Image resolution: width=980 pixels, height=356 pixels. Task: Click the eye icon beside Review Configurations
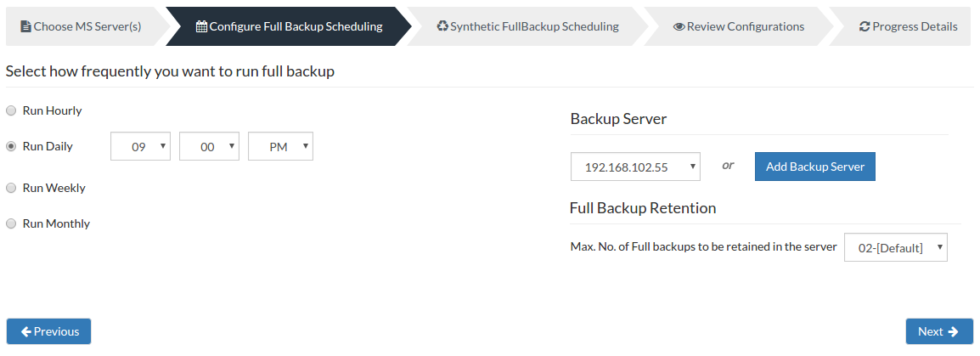click(x=679, y=27)
